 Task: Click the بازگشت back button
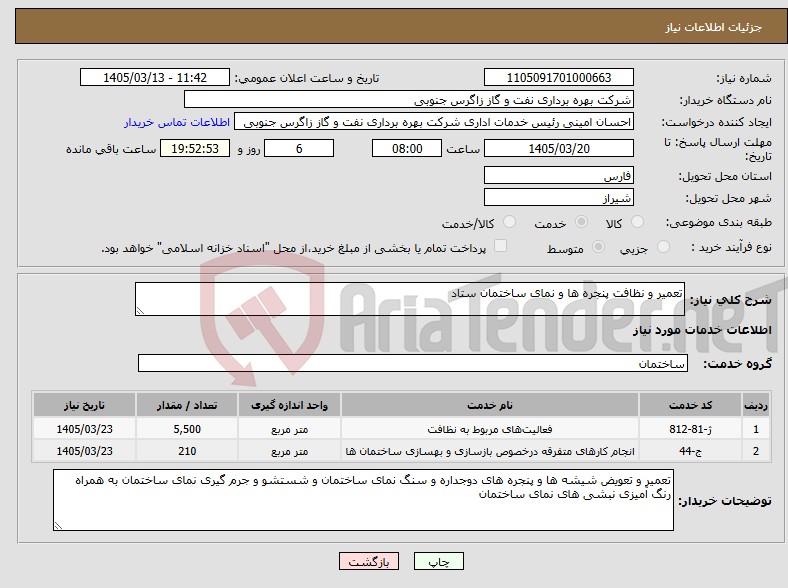[369, 561]
